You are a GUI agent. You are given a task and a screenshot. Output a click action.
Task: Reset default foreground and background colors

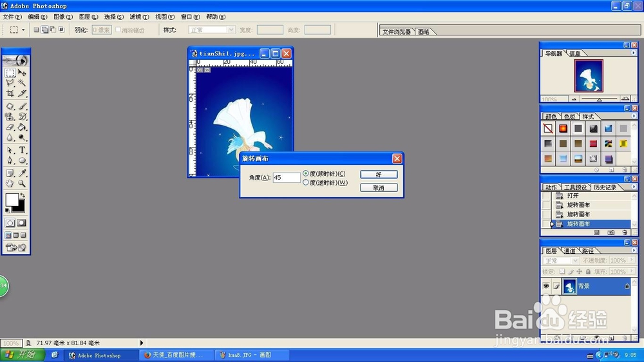tap(7, 211)
